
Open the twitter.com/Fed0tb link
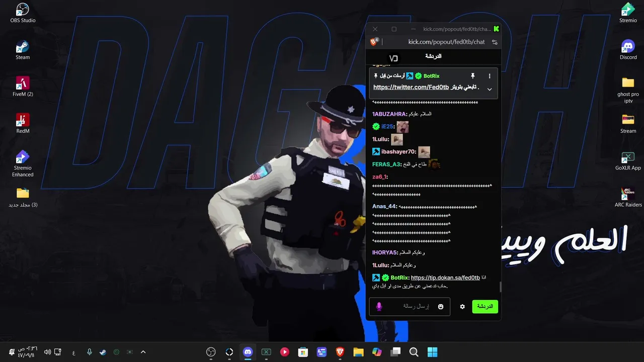click(411, 87)
